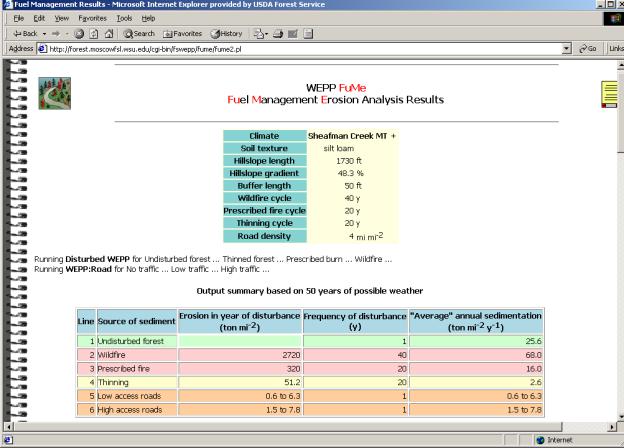Click the 'Erosion in year of disturbance' header
This screenshot has height=448, width=624.
click(x=240, y=321)
